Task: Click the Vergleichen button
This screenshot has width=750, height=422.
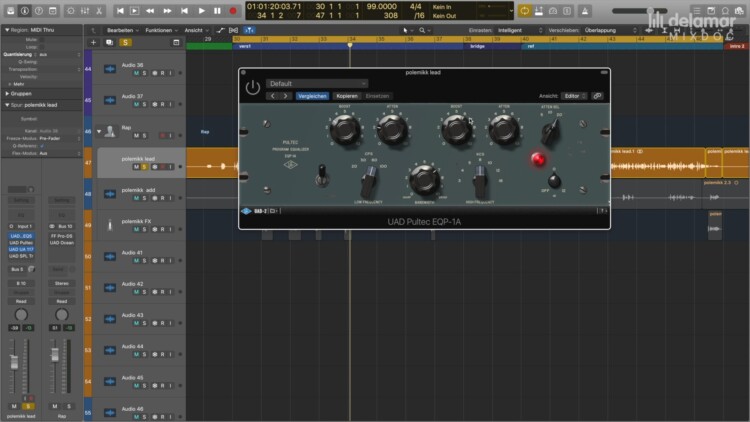Action: coord(312,96)
